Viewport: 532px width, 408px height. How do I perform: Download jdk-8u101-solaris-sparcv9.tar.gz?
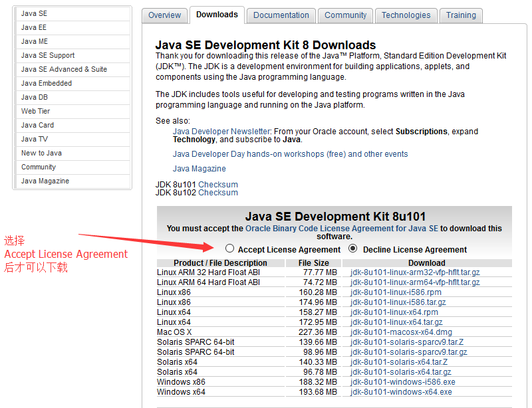click(x=408, y=352)
